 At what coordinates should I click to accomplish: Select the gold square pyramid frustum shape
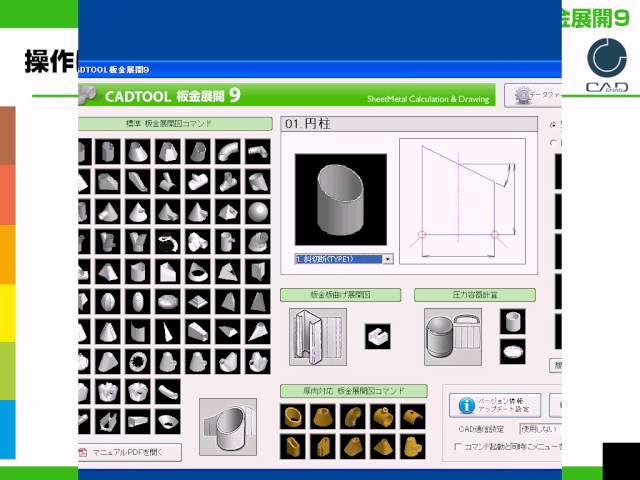(382, 447)
